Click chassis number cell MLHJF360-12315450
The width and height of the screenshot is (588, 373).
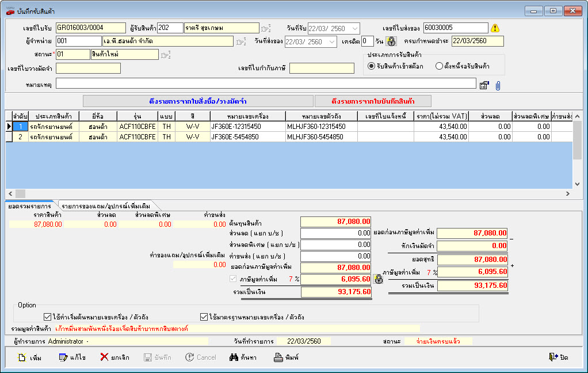click(x=322, y=127)
